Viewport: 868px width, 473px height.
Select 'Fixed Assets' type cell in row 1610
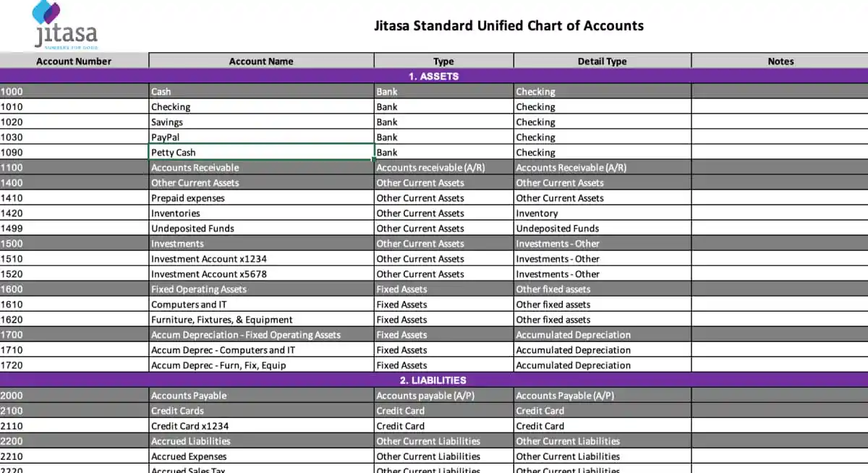coord(443,304)
